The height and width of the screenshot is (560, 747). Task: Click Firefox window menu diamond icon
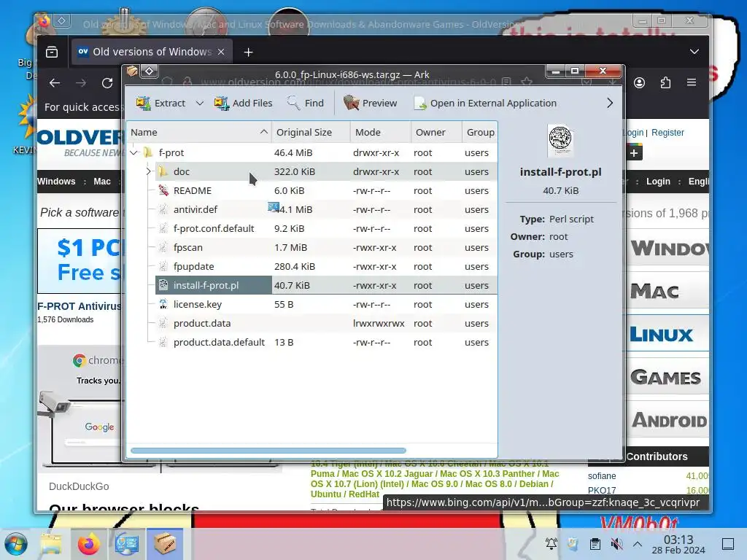(61, 20)
